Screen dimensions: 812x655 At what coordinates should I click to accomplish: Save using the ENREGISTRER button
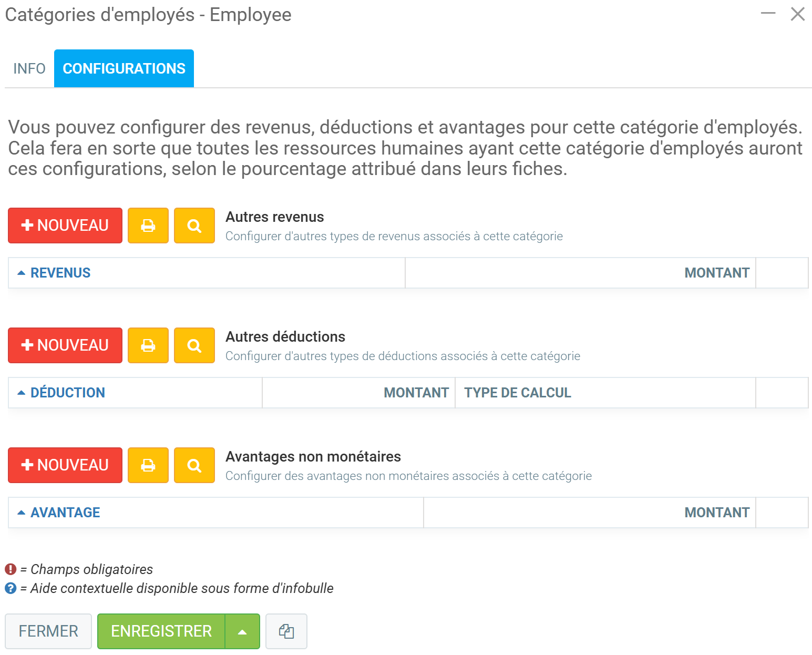(x=161, y=631)
